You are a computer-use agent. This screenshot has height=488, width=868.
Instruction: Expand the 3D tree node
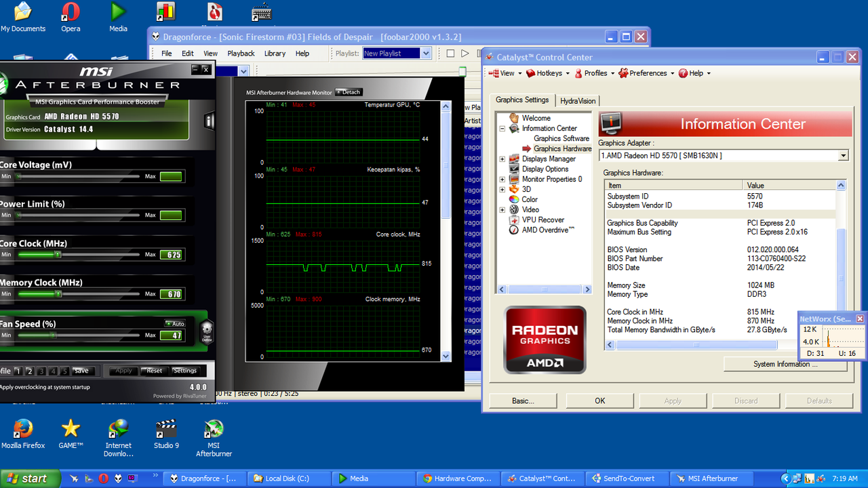502,189
